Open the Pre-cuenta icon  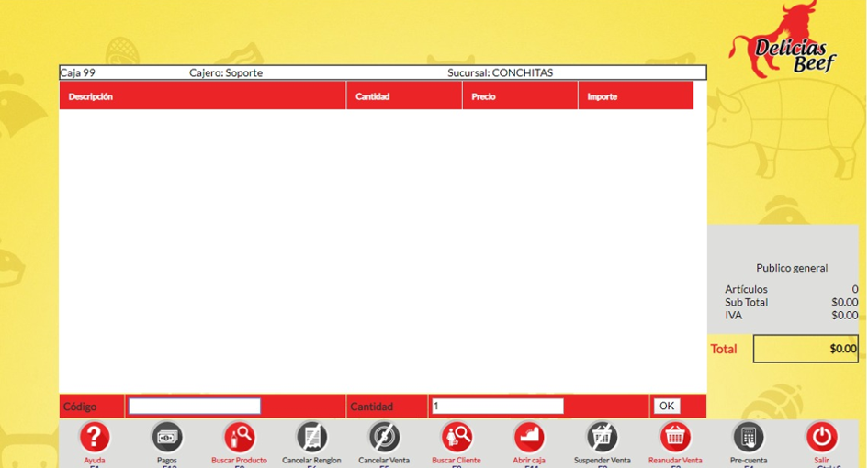click(748, 438)
